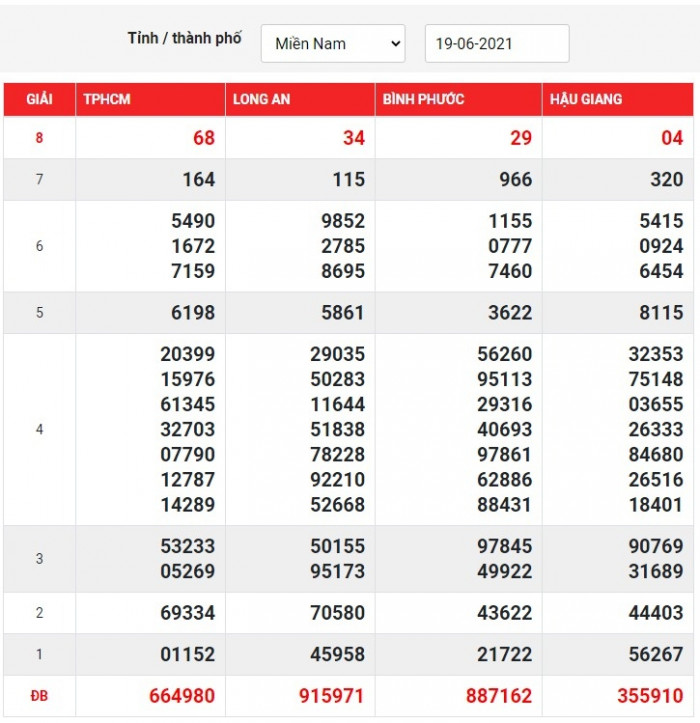Click Hậu Giang first prize 56267
Image resolution: width=700 pixels, height=723 pixels.
point(655,655)
